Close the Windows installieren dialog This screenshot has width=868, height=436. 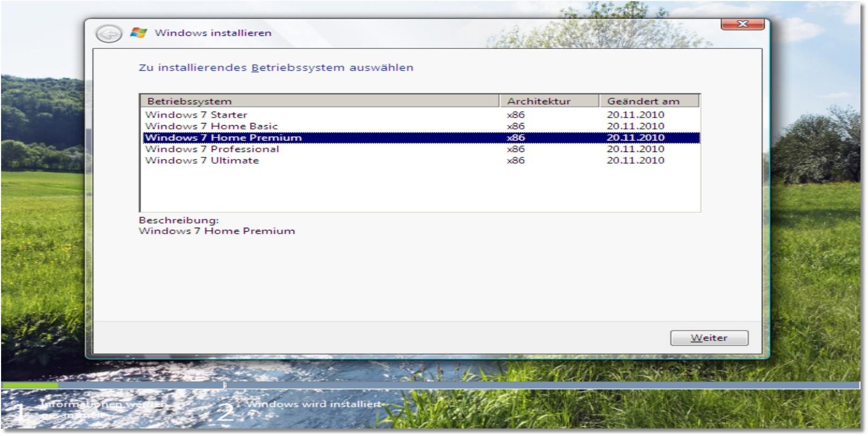tap(742, 24)
